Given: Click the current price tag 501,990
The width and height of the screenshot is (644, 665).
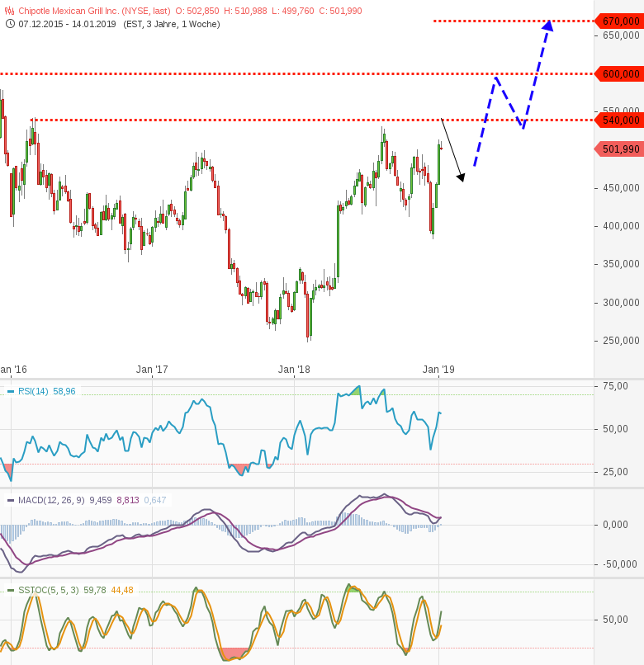Looking at the screenshot, I should click(x=620, y=149).
